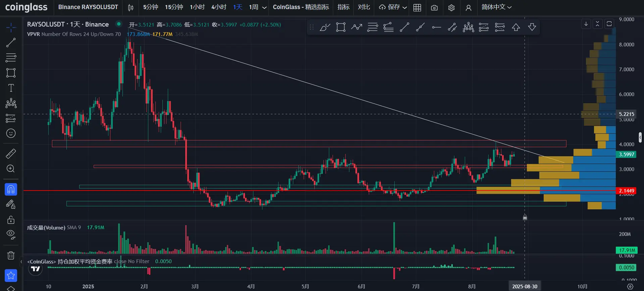Select the ruler measure tool
Viewport: 644px width, 291px height.
11,154
